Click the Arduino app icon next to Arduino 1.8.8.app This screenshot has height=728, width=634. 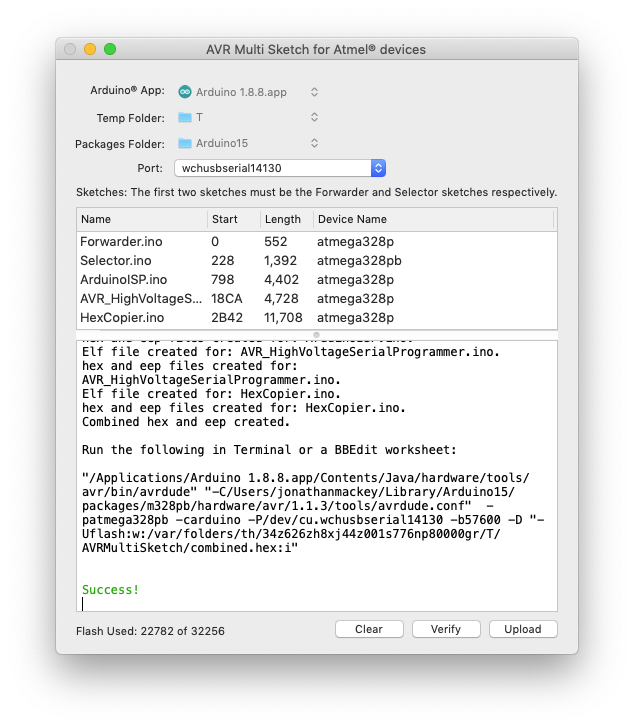tap(185, 92)
